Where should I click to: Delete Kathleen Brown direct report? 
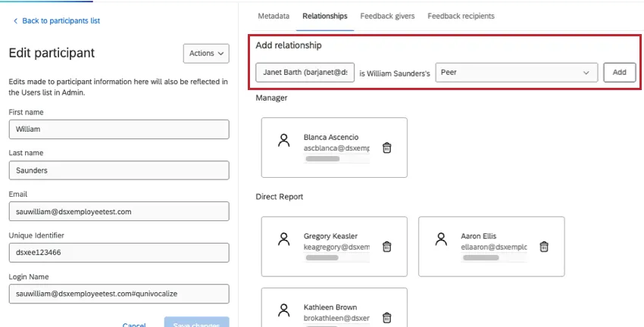386,318
